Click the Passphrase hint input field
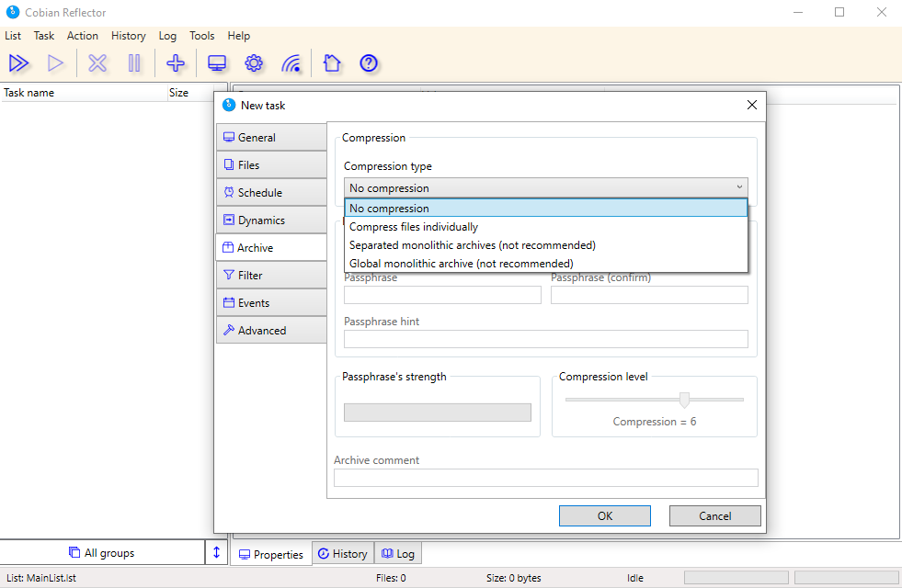Viewport: 902px width, 588px height. click(546, 339)
